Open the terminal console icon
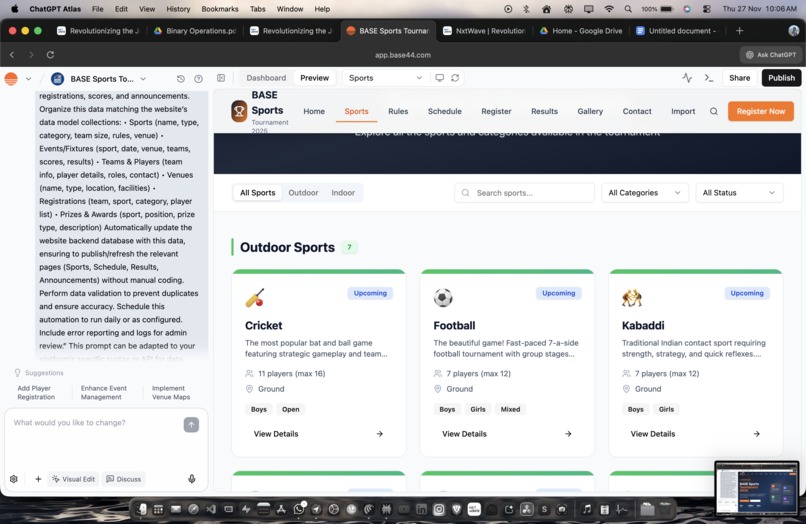The width and height of the screenshot is (806, 524). click(x=709, y=78)
